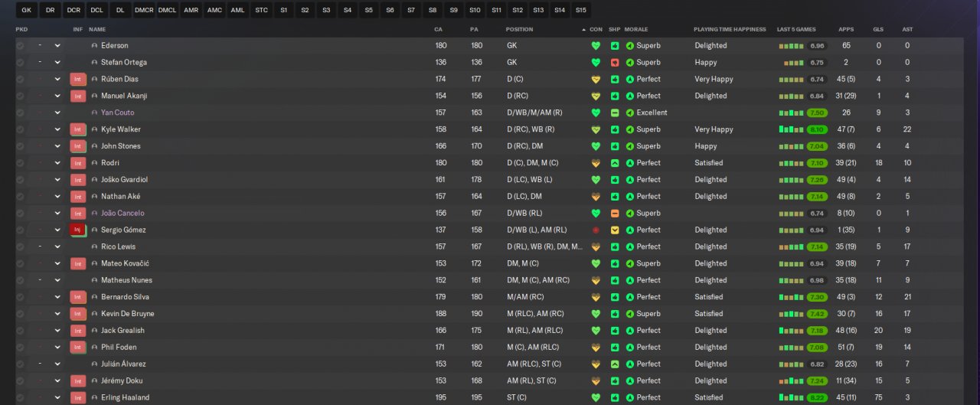Click Erling Haaland's last 5 games form bars

[x=792, y=397]
